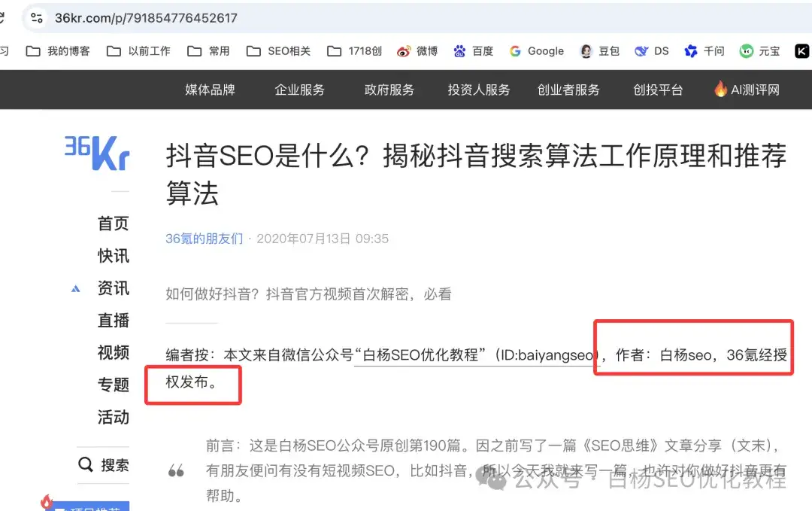Viewport: 812px width, 511px height.
Task: Open 媒体品牌 in top navigation
Action: click(x=210, y=90)
